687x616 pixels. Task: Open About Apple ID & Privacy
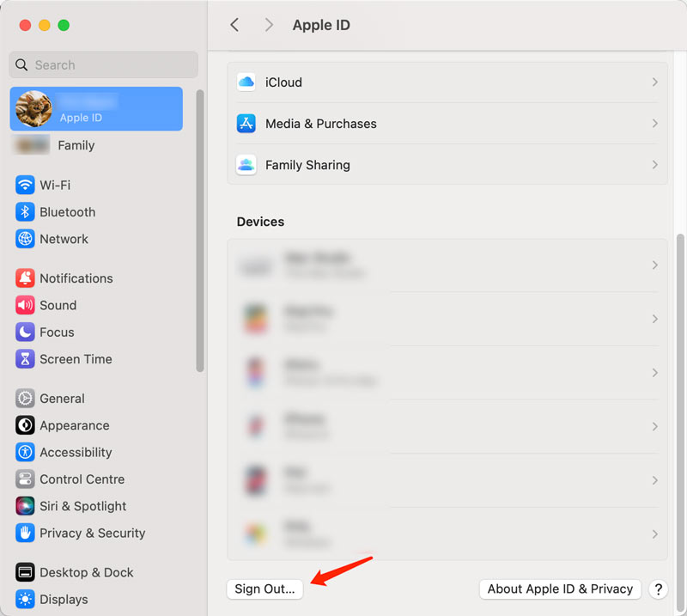560,589
